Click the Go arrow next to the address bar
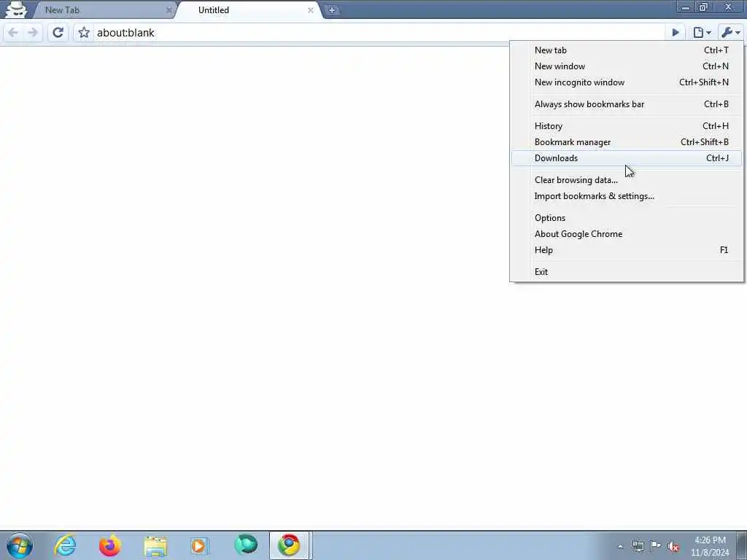747x560 pixels. click(x=675, y=32)
